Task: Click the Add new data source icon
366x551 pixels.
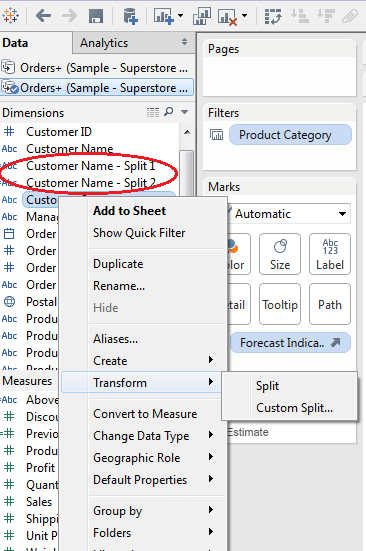Action: (130, 16)
